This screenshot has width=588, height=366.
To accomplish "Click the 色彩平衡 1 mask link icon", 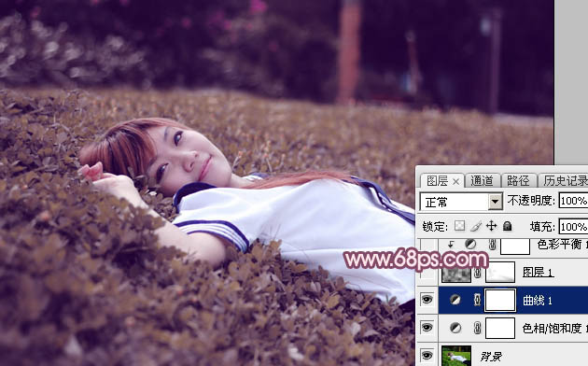I will coord(493,245).
